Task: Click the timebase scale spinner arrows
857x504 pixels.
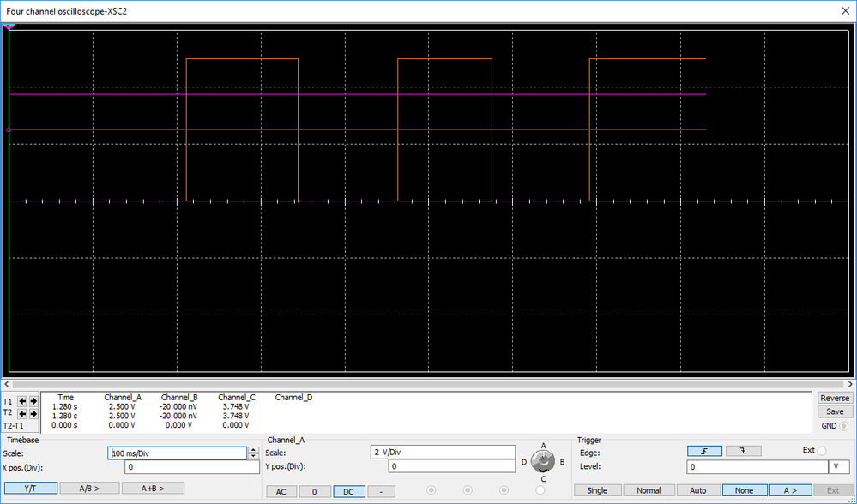Action: [x=253, y=453]
